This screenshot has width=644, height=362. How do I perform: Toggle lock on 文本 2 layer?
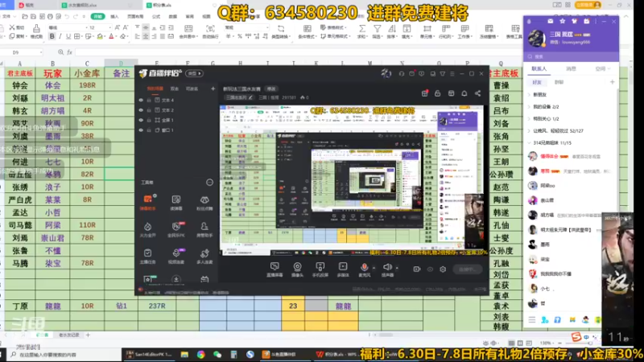tap(149, 110)
